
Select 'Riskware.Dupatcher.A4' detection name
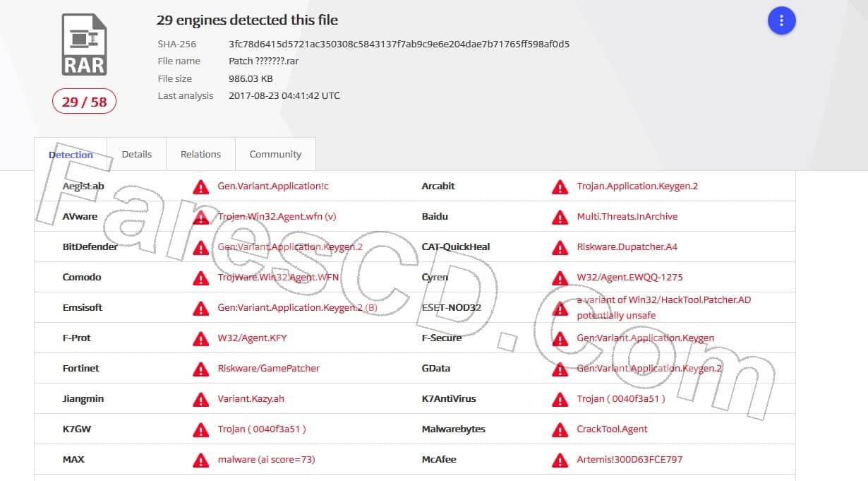pos(627,247)
